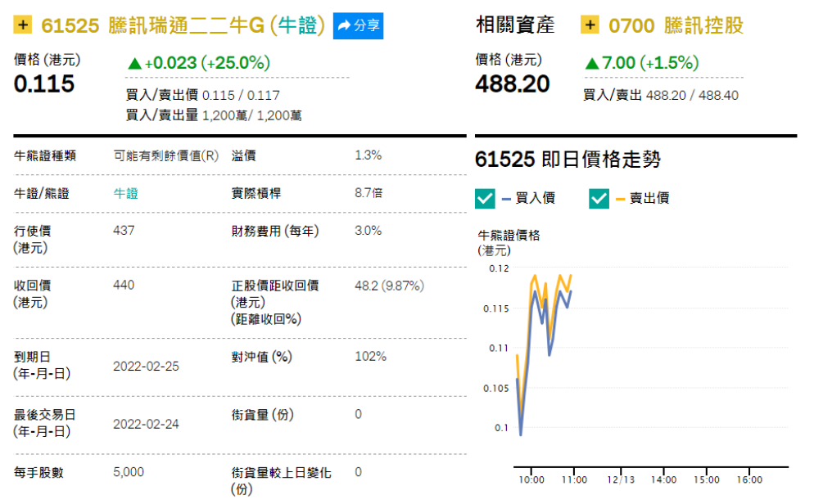Select the Tencent price 488.20
The height and width of the screenshot is (504, 814).
click(x=513, y=84)
